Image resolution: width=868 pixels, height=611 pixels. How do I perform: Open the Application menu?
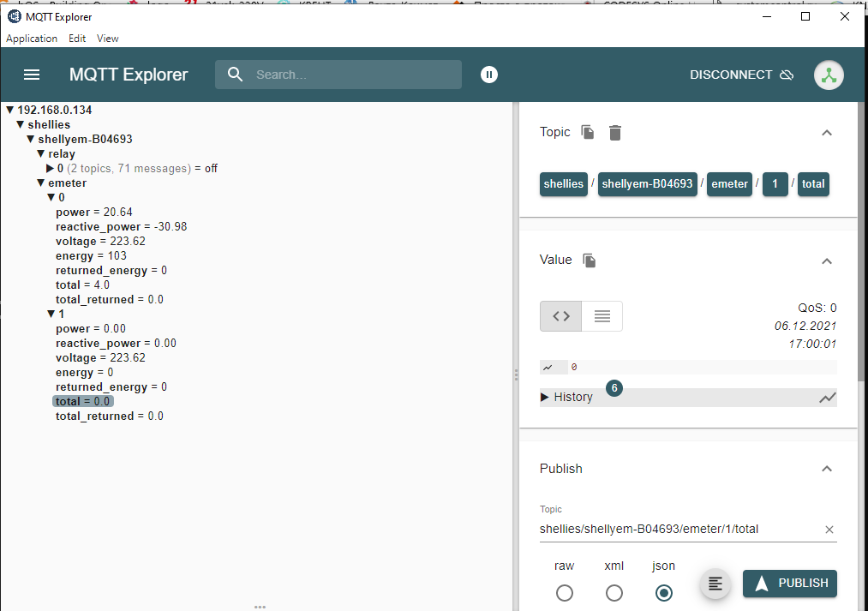(x=32, y=39)
